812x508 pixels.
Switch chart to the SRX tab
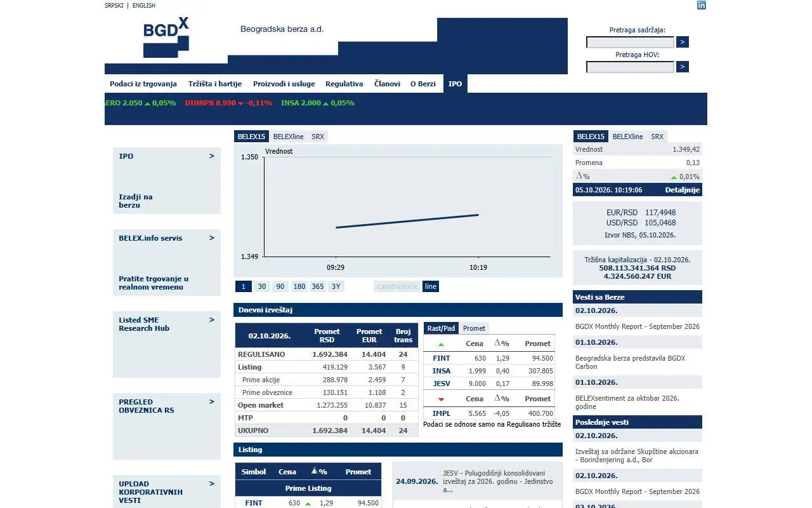[x=318, y=137]
